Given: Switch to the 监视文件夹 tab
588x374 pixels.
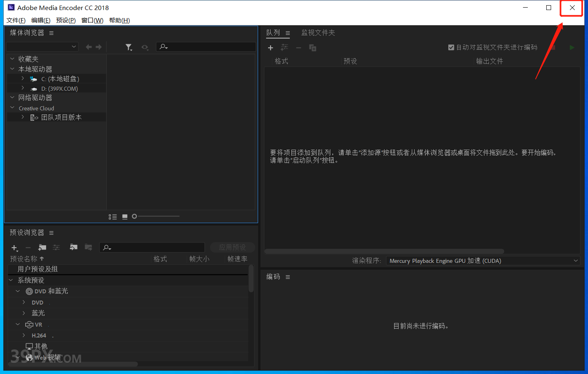Looking at the screenshot, I should point(318,33).
